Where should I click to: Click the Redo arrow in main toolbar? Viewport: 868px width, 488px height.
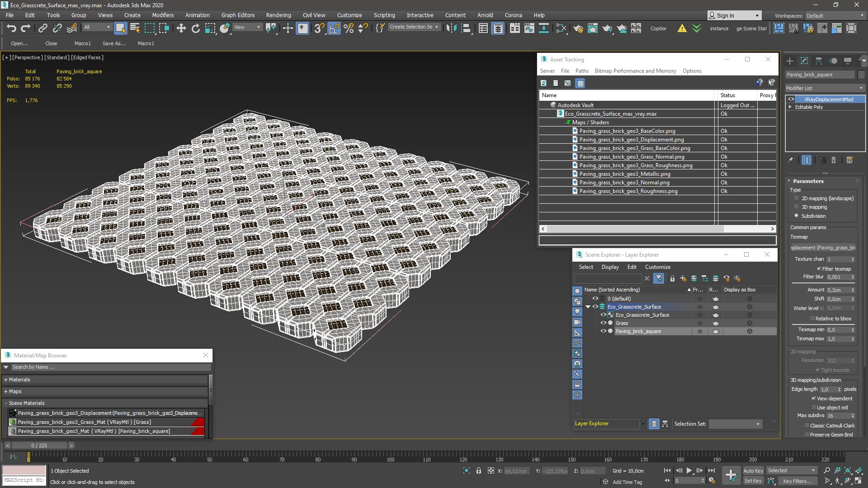[x=26, y=28]
